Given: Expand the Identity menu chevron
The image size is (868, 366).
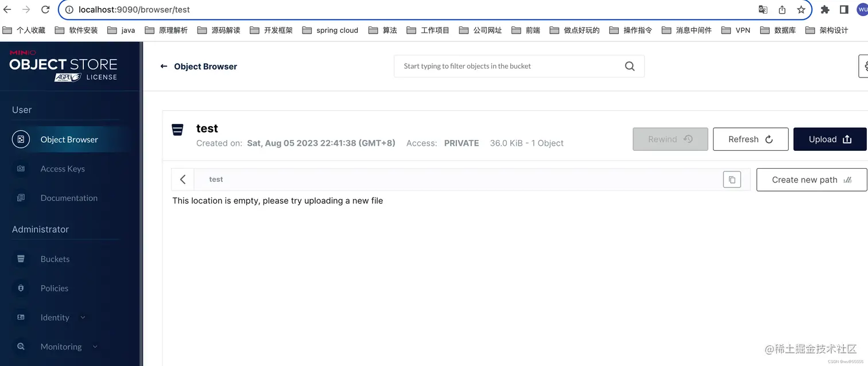Looking at the screenshot, I should [x=83, y=317].
